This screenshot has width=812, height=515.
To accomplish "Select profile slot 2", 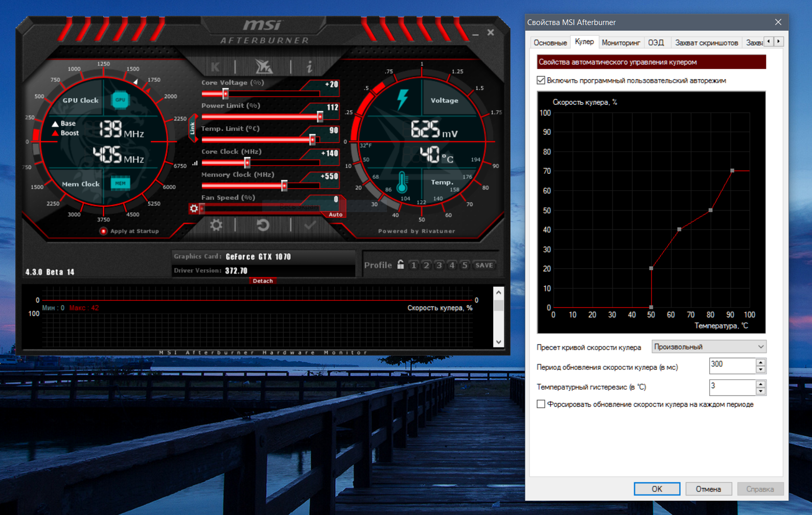I will tap(427, 265).
